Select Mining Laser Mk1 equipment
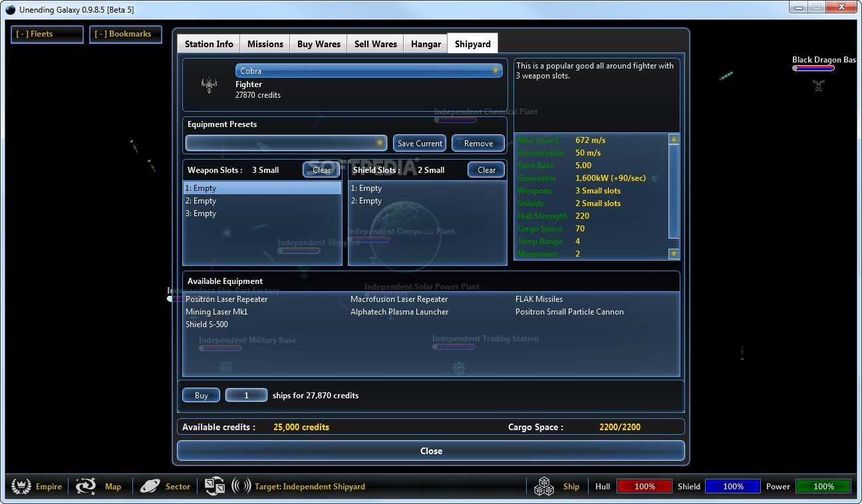This screenshot has height=504, width=862. [216, 312]
